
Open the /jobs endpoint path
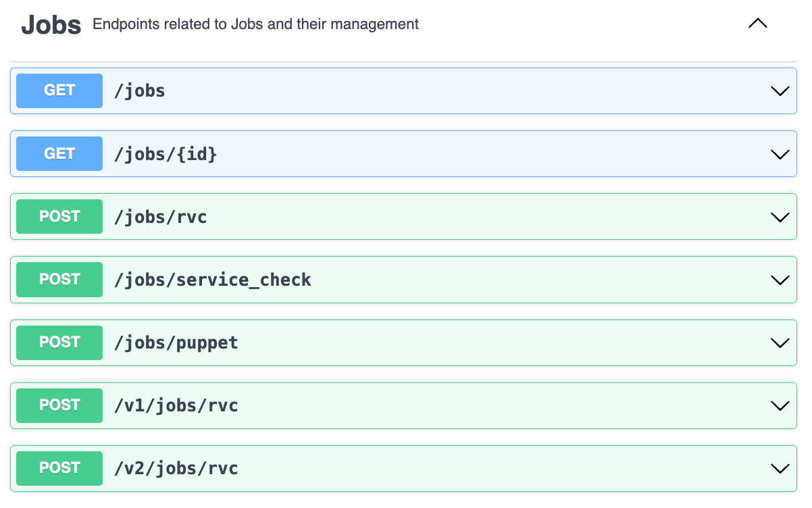pos(140,91)
